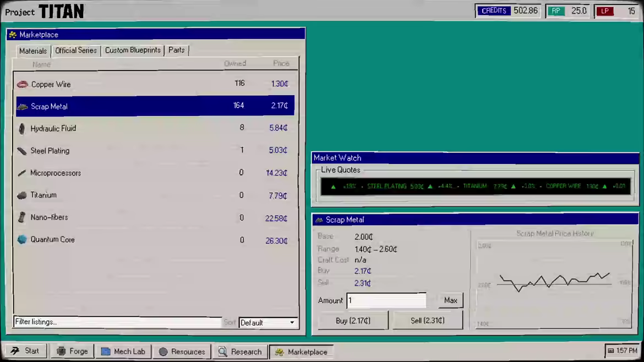Click the Marketplace window title icon
The width and height of the screenshot is (644, 362).
pos(13,35)
